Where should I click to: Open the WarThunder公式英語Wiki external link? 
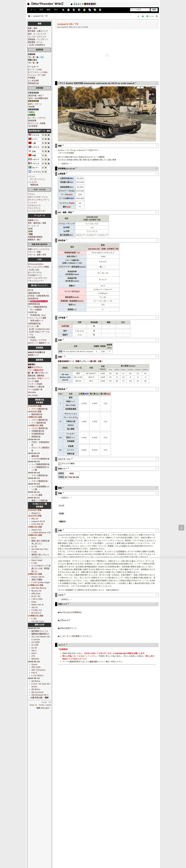coord(71,612)
